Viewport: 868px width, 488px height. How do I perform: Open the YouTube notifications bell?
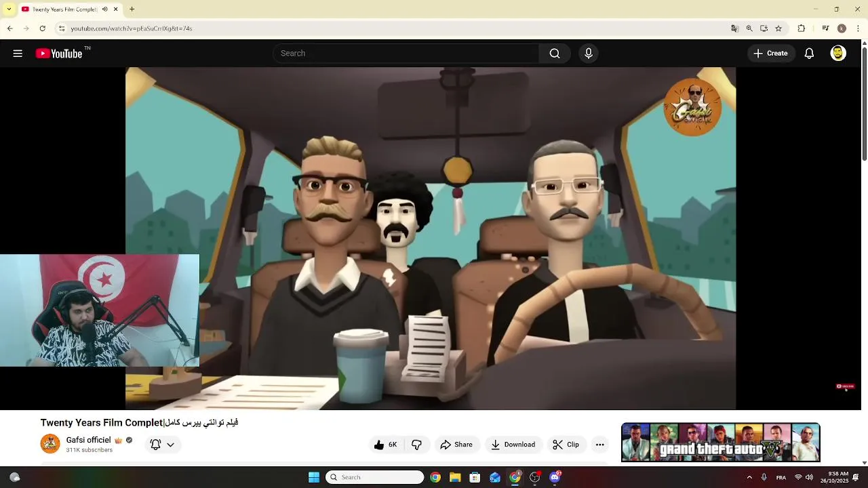click(809, 54)
